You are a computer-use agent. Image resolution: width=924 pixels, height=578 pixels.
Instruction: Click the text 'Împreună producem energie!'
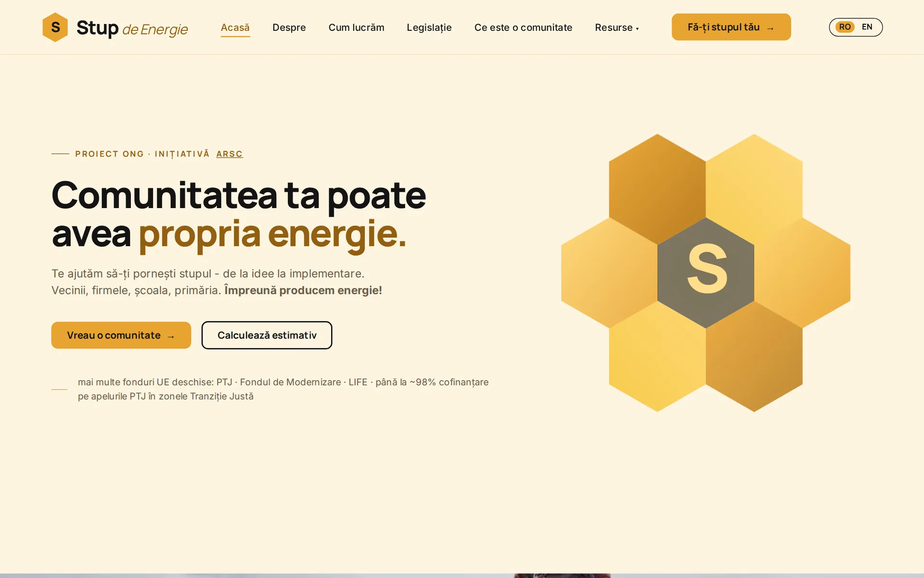coord(303,290)
